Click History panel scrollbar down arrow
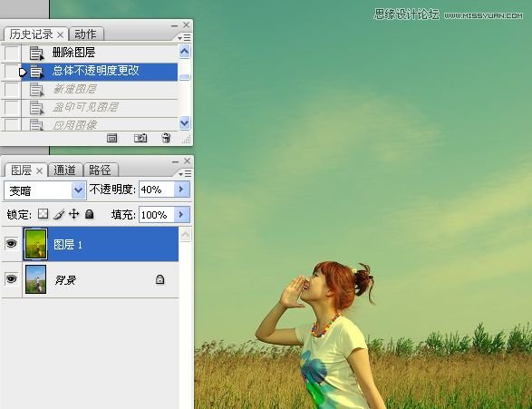 click(185, 122)
